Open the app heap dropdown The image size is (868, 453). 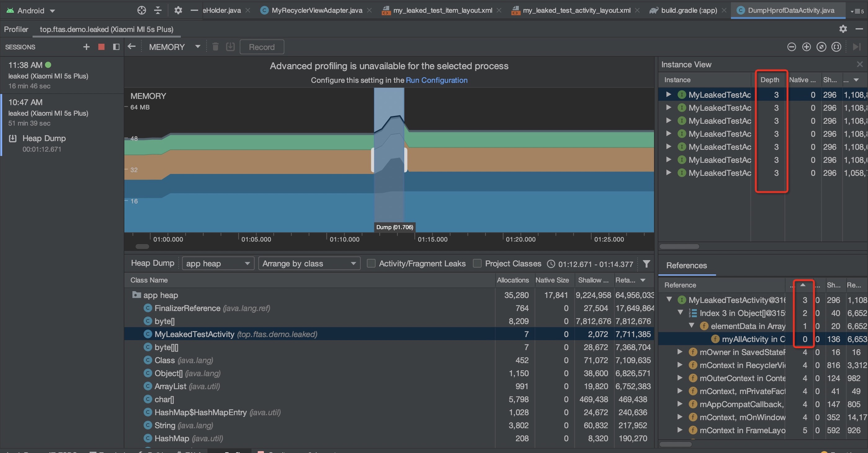[218, 263]
